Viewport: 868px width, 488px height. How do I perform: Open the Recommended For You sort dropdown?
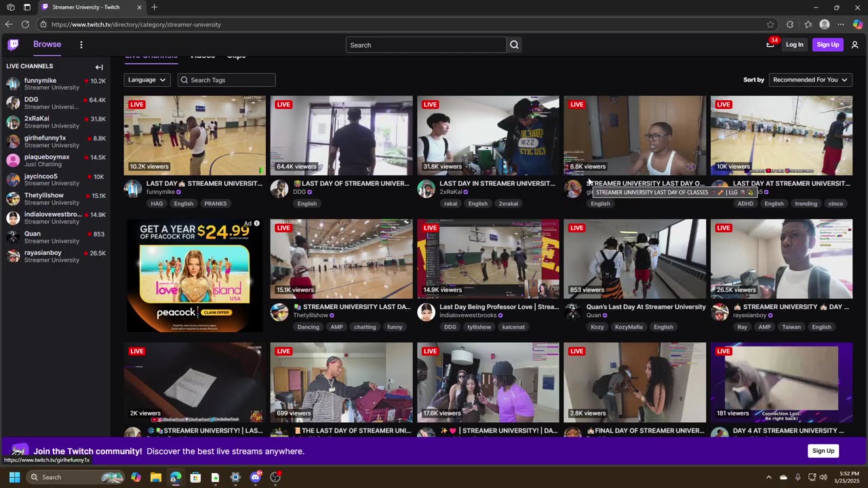[x=810, y=80]
